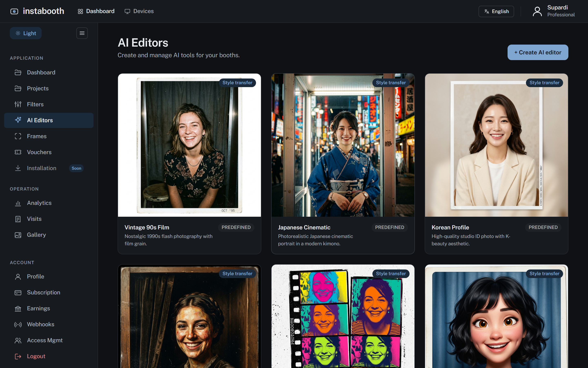The height and width of the screenshot is (368, 588).
Task: Open Subscription settings
Action: coord(49,293)
